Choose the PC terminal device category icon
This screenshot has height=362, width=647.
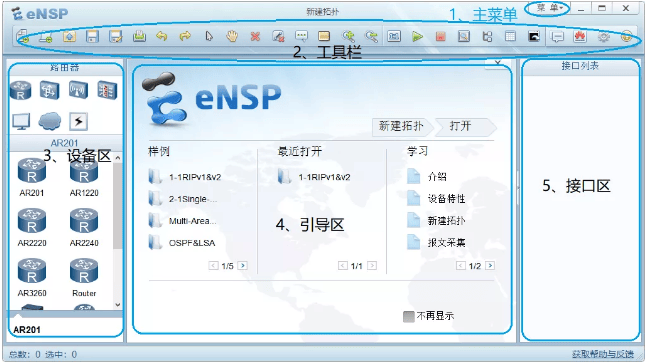click(x=21, y=121)
